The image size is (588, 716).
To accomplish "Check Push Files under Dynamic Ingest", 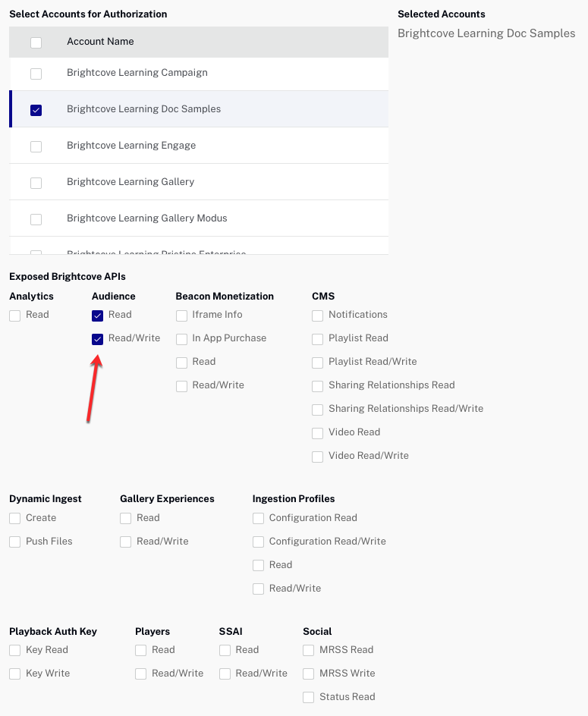I will pyautogui.click(x=14, y=542).
